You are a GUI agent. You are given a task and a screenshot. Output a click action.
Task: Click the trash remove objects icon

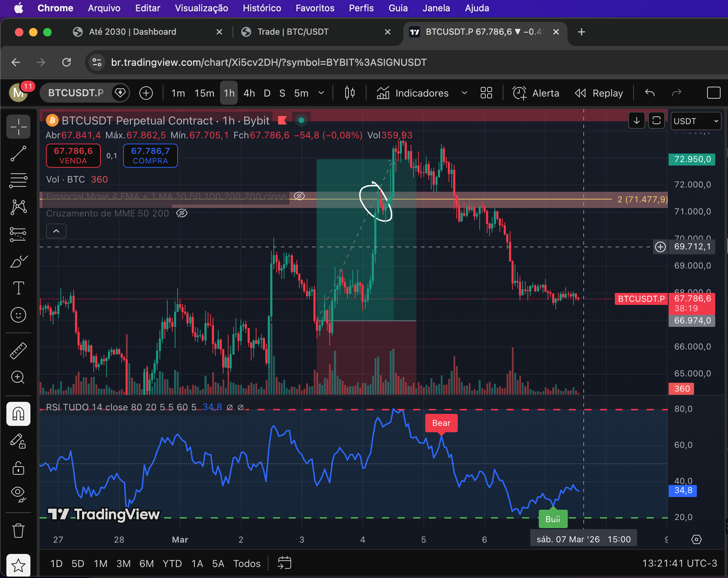click(18, 531)
